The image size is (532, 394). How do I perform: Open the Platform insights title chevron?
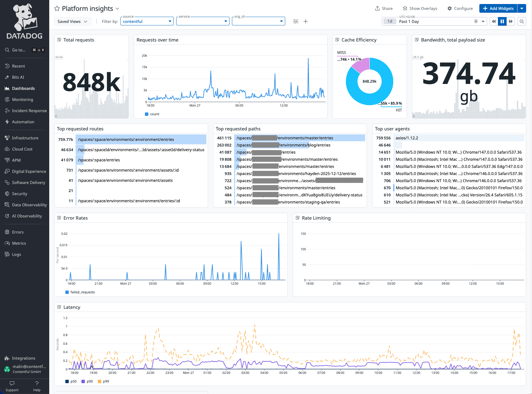[117, 9]
